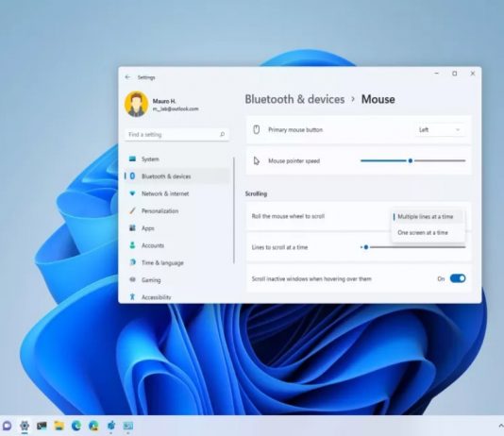Choose Multiple lines at a time
This screenshot has height=436, width=504.
point(428,216)
